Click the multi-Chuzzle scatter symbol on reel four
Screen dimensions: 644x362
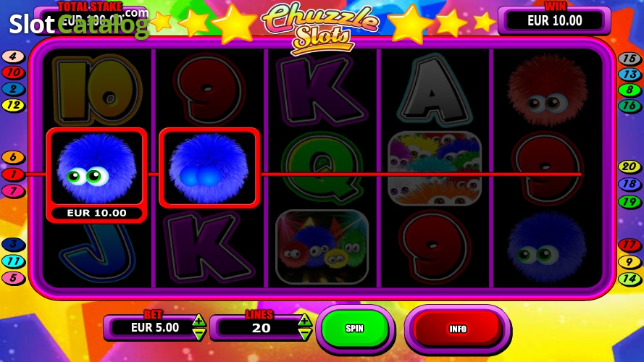[435, 168]
